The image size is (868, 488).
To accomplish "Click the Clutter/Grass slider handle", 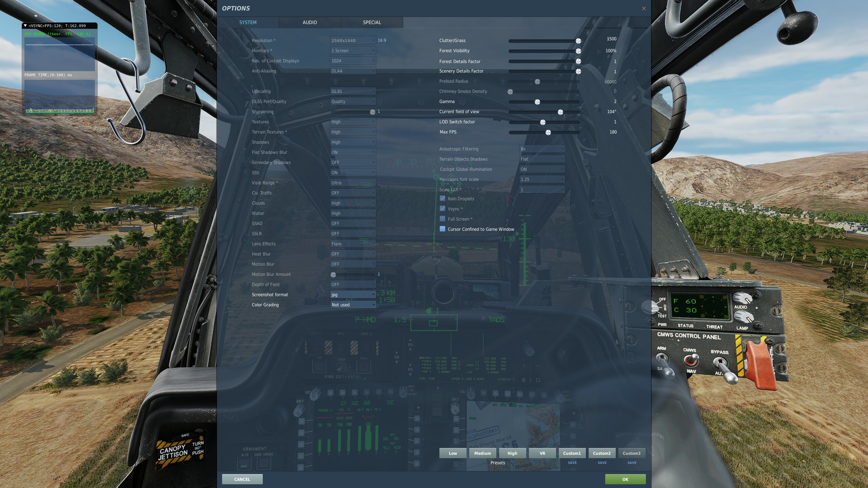I will [x=578, y=41].
